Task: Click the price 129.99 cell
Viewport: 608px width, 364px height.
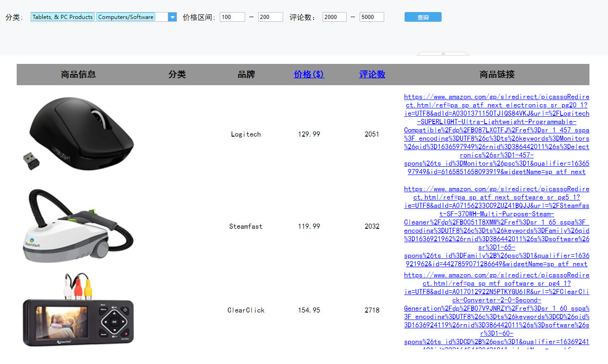Action: pos(309,134)
